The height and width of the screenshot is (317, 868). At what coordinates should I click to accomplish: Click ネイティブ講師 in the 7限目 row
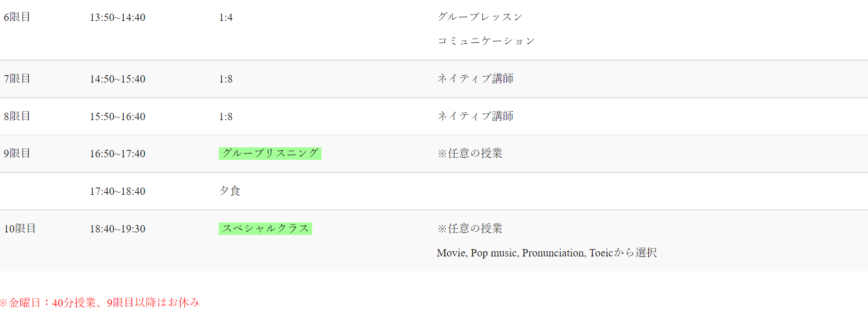coord(475,79)
